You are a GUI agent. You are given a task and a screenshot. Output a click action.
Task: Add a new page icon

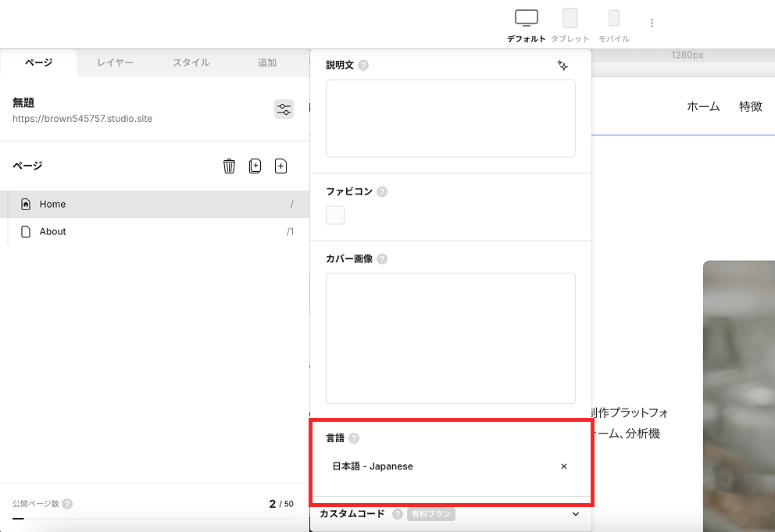[x=280, y=166]
